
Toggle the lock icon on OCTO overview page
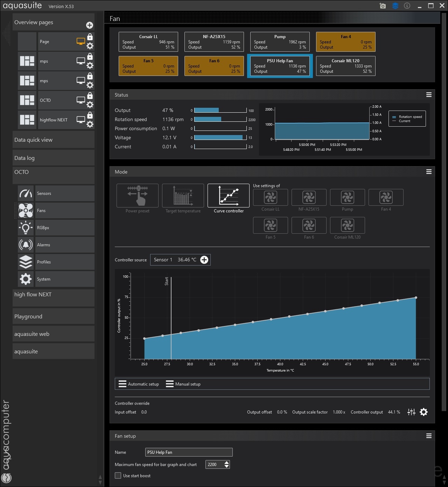(x=90, y=96)
